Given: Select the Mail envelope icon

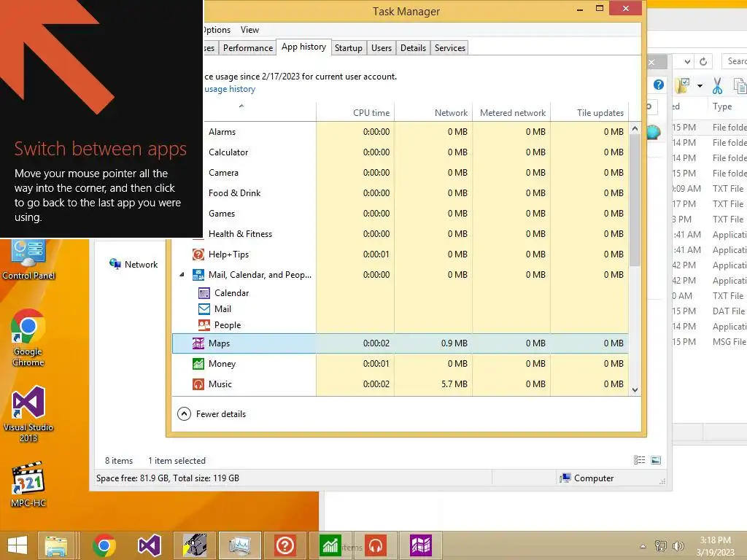Looking at the screenshot, I should click(204, 309).
